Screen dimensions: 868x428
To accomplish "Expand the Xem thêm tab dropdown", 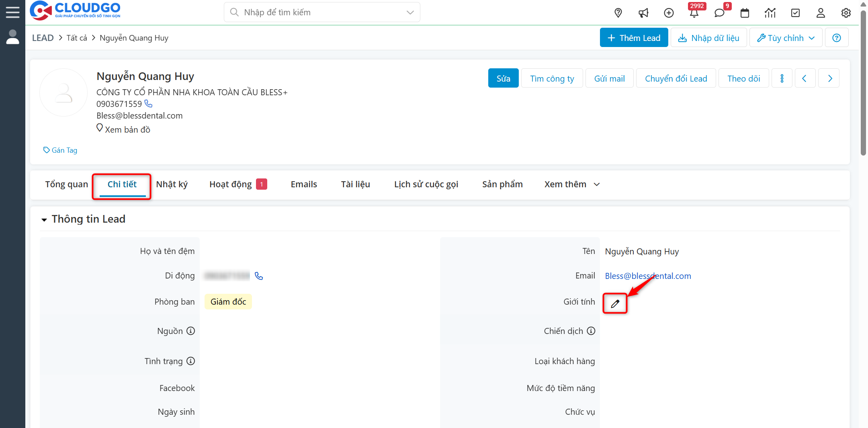I will click(596, 184).
